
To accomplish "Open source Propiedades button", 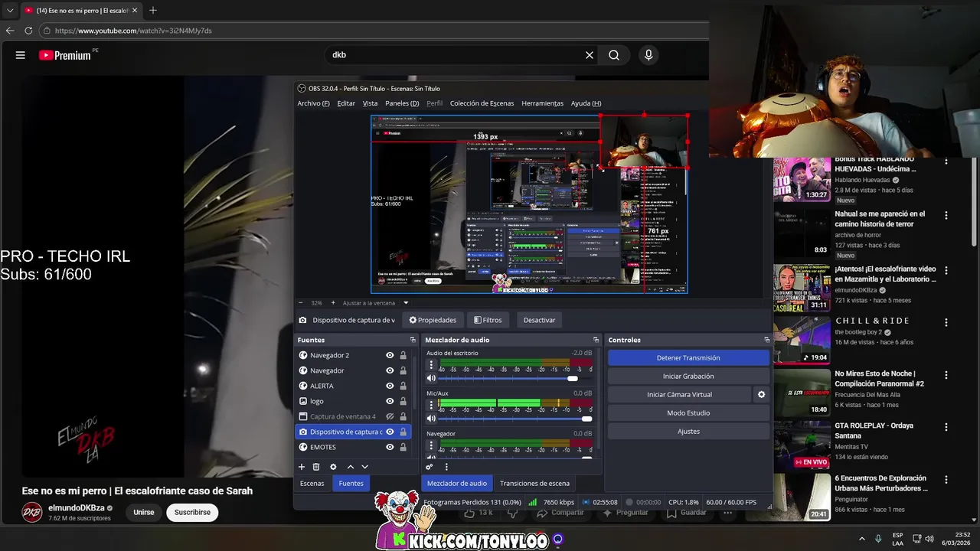I will point(433,320).
